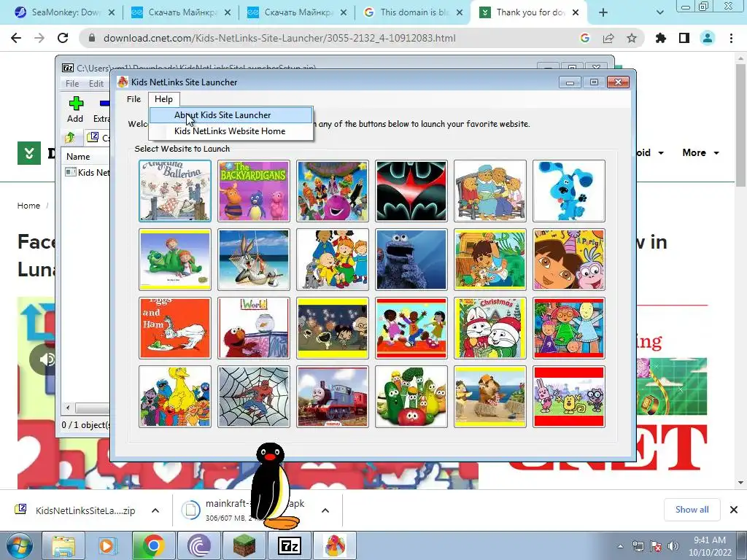Launch the Sesame Street Big Bird button
Image resolution: width=747 pixels, height=560 pixels.
click(x=175, y=397)
